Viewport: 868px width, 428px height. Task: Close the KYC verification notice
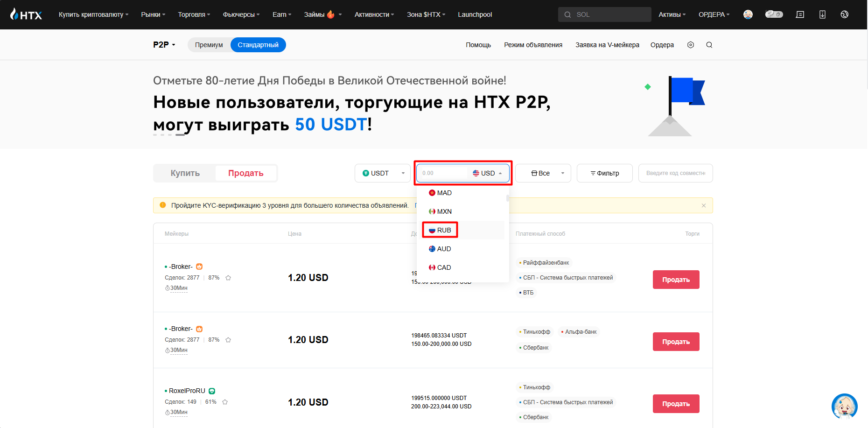click(704, 205)
